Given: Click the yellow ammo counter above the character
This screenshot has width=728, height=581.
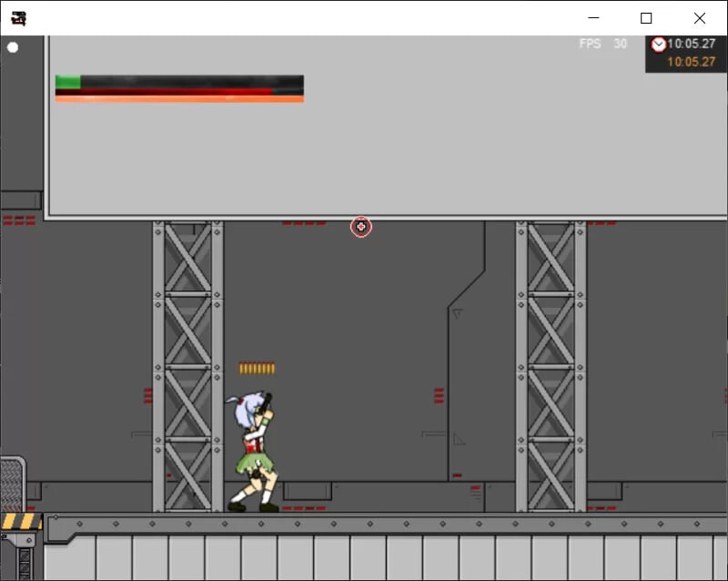Looking at the screenshot, I should pyautogui.click(x=258, y=369).
